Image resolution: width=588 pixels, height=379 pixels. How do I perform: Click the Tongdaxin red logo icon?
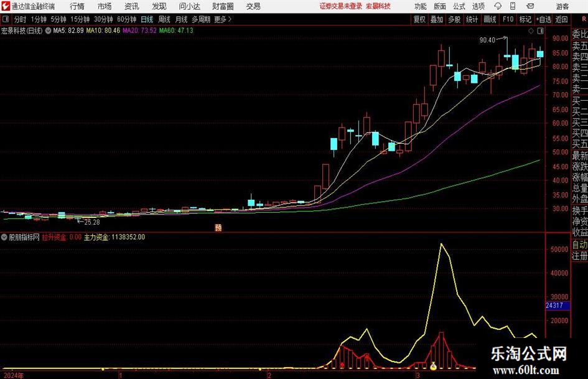coord(5,6)
